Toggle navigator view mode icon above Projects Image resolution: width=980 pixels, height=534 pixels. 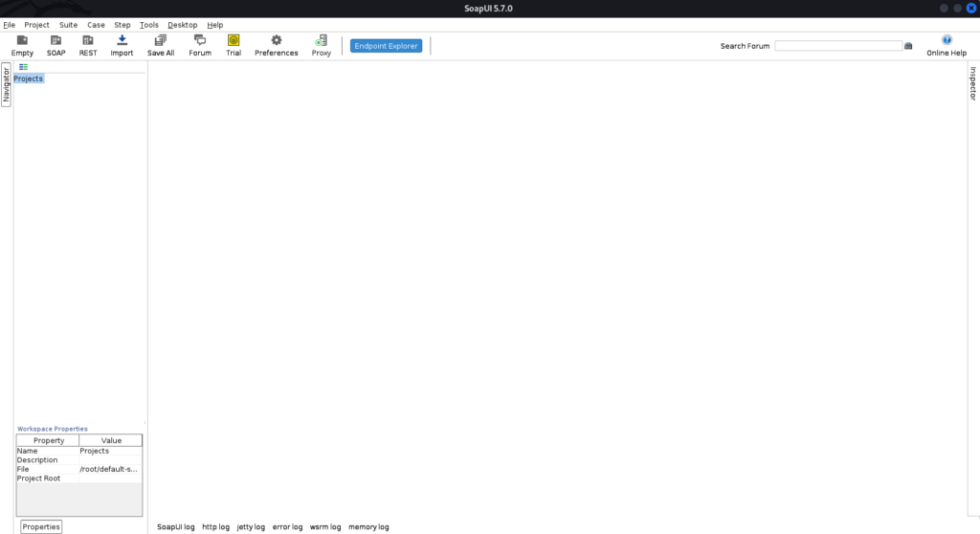pyautogui.click(x=23, y=67)
